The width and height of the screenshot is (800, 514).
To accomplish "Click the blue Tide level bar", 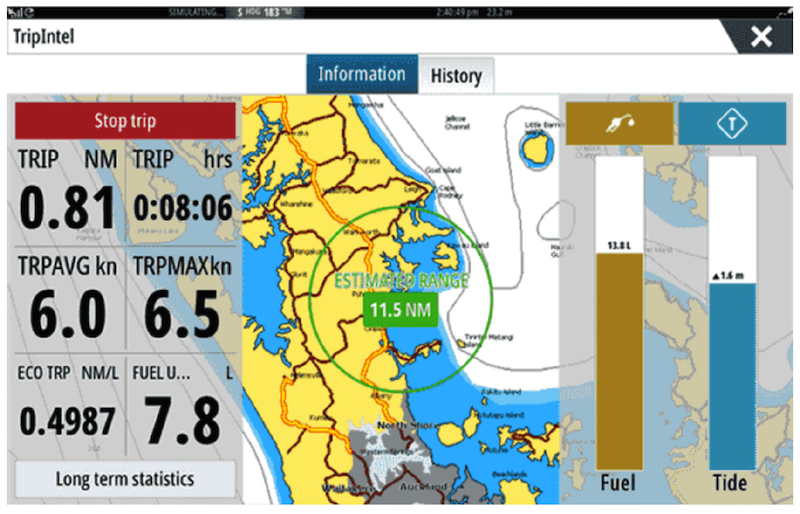I will coord(732,376).
